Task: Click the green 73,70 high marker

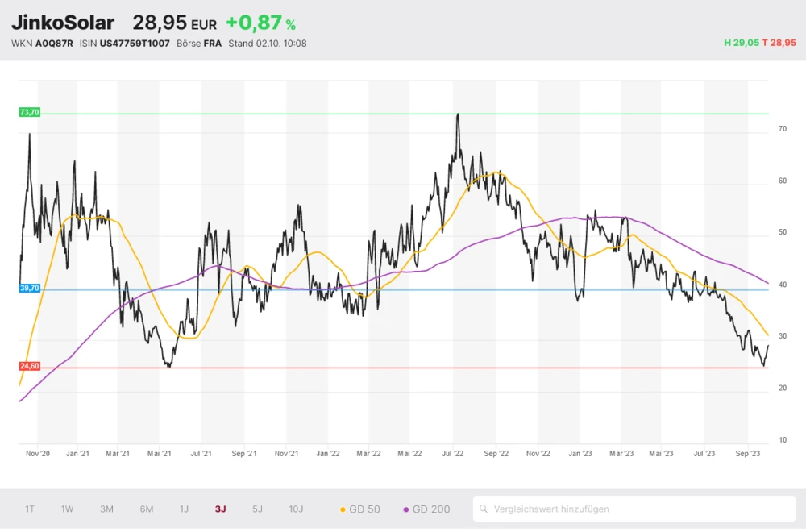Action: click(29, 112)
